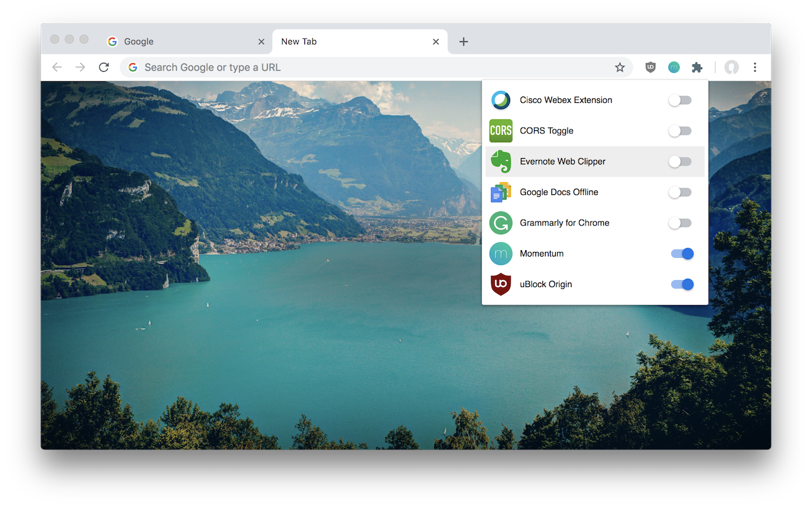Open the Chrome profile avatar
The width and height of the screenshot is (812, 508).
point(731,67)
